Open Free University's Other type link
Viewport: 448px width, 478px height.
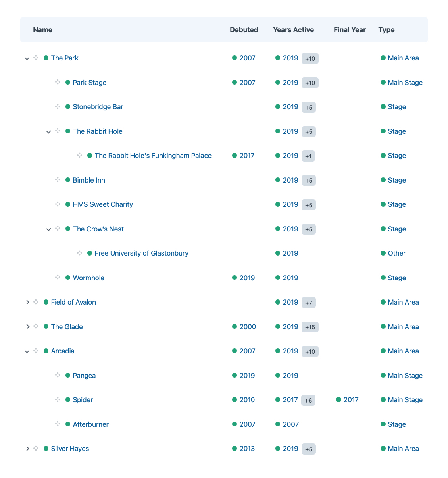397,253
